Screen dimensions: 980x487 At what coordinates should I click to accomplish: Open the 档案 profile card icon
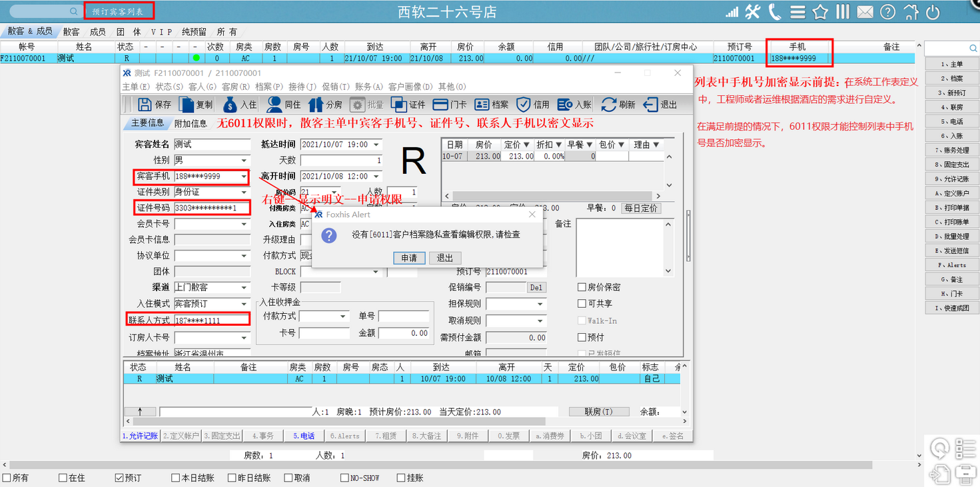(x=482, y=105)
